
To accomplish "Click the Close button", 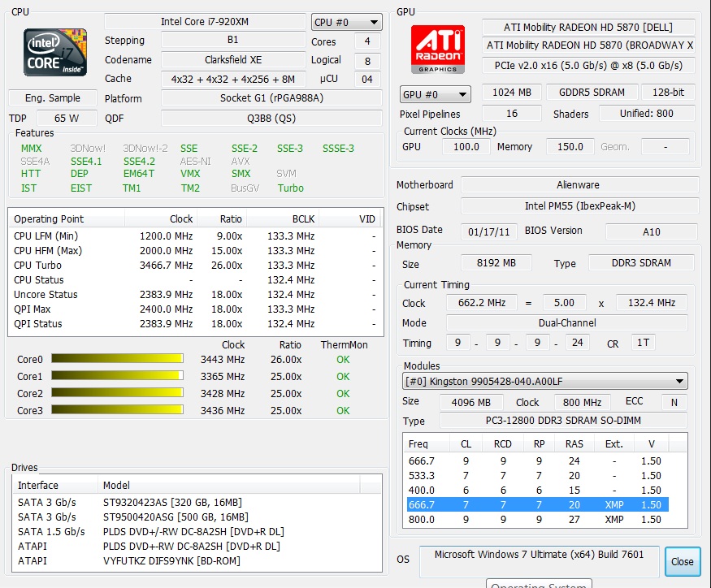I will 683,561.
